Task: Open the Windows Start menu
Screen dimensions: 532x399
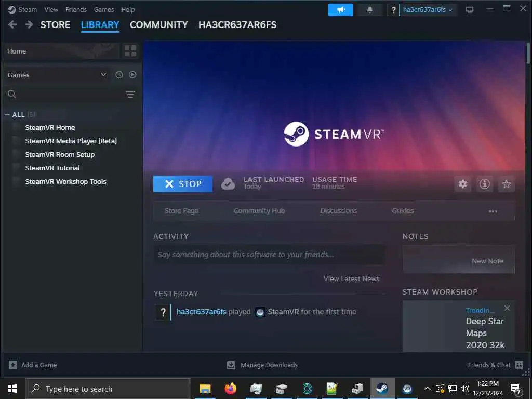Action: 12,389
